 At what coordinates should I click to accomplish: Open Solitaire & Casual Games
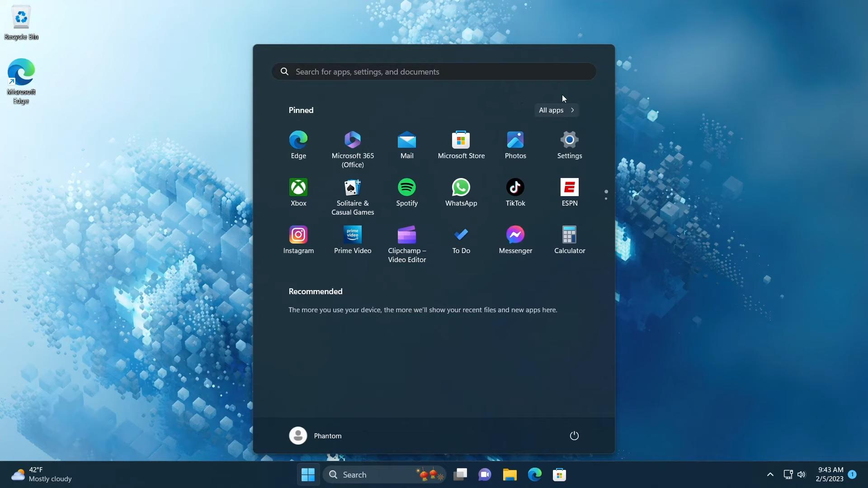[x=353, y=197]
